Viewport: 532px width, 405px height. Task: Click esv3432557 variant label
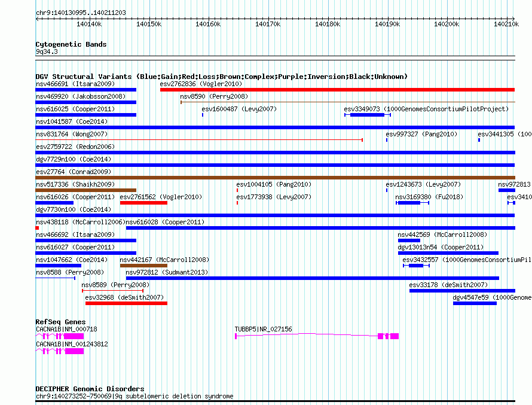(467, 260)
